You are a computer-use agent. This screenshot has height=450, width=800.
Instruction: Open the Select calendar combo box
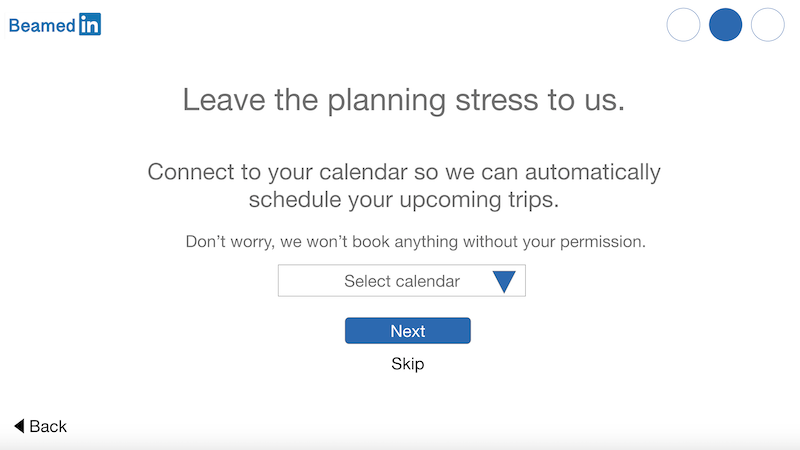pos(402,281)
